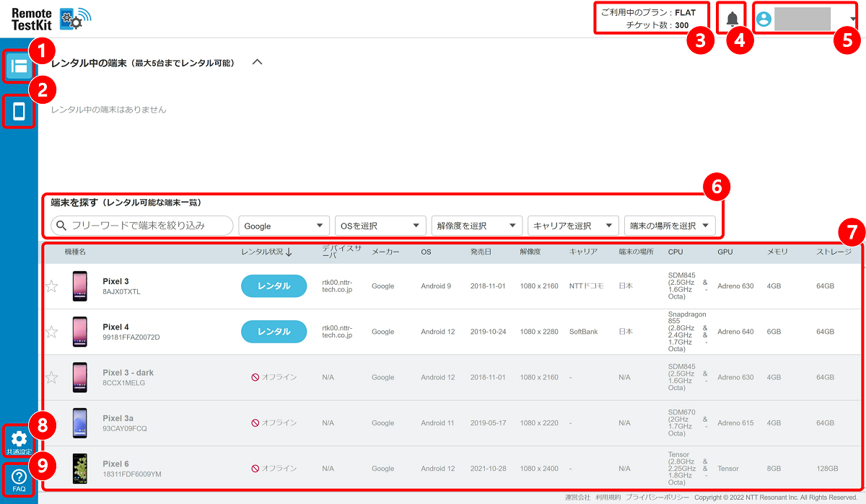Open the プライバシーポリシー footer link
866x504 pixels.
point(657,498)
